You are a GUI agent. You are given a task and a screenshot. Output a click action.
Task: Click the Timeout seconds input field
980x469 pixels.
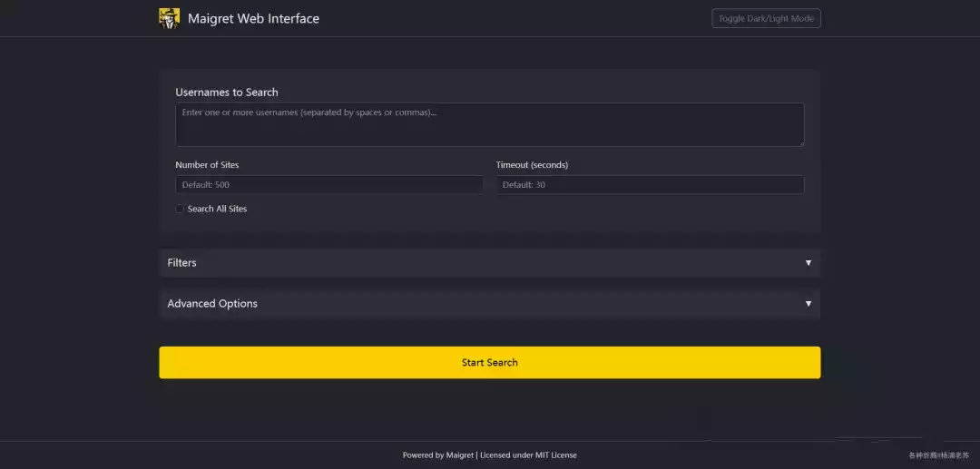click(650, 185)
